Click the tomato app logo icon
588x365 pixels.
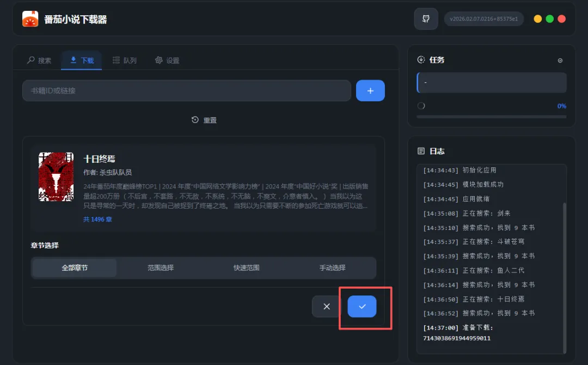pyautogui.click(x=30, y=19)
